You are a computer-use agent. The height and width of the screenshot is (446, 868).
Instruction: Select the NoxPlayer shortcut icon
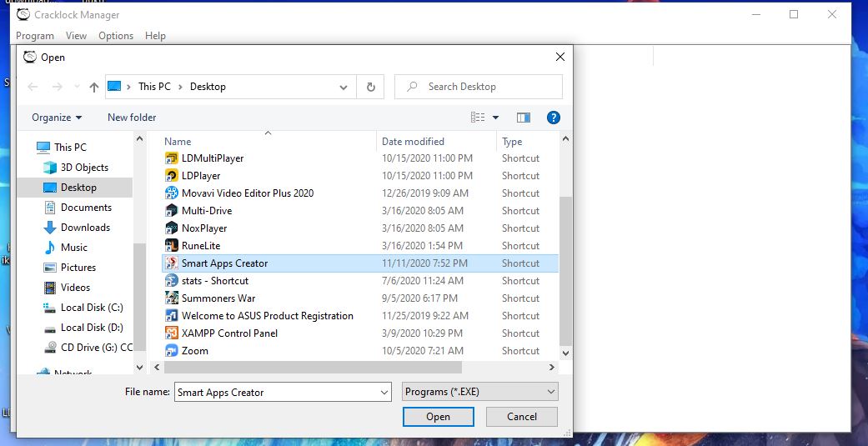click(172, 228)
